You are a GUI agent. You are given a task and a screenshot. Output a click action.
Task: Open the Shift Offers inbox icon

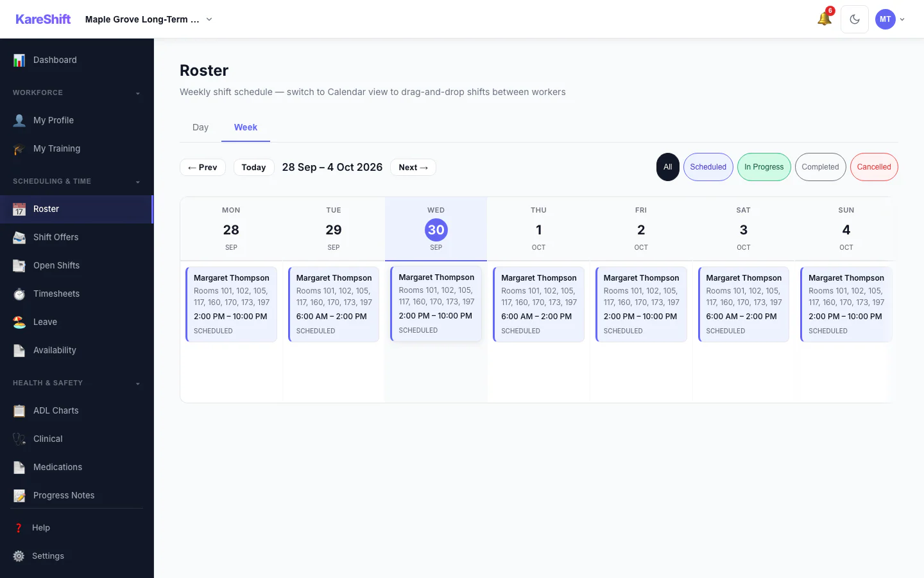coord(19,237)
